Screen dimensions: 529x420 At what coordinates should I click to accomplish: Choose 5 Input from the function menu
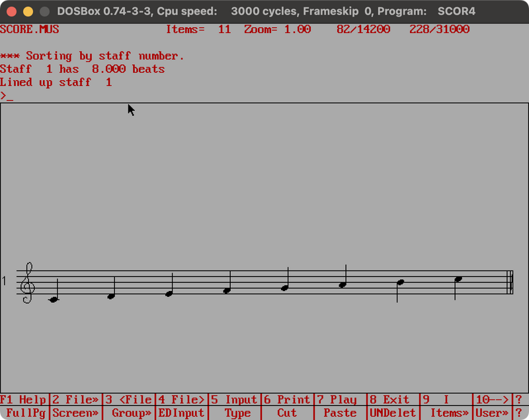pyautogui.click(x=234, y=399)
